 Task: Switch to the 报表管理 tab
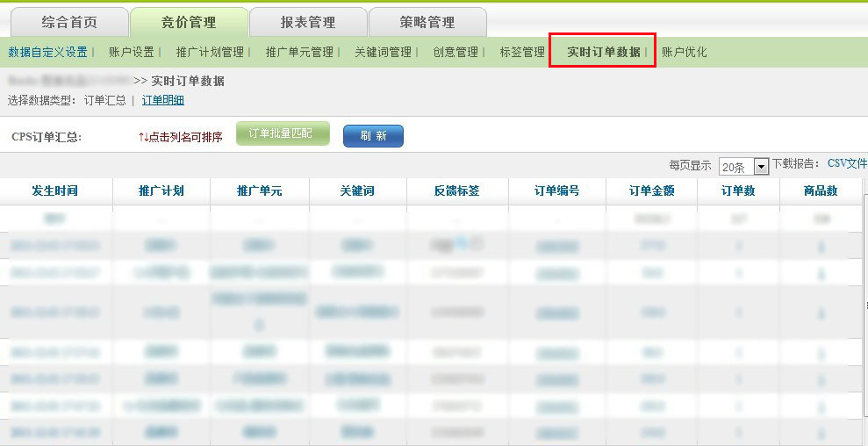point(308,22)
